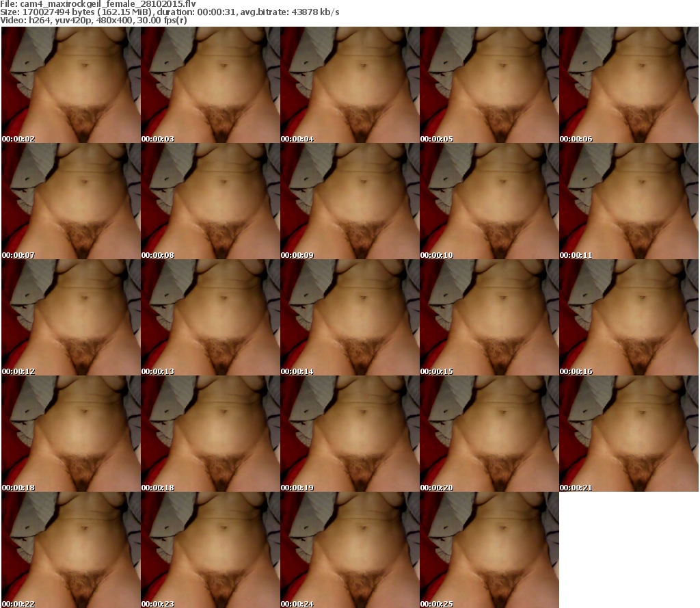Image resolution: width=700 pixels, height=608 pixels.
Task: Pick the frame labeled 00:00:06
Action: pos(629,85)
